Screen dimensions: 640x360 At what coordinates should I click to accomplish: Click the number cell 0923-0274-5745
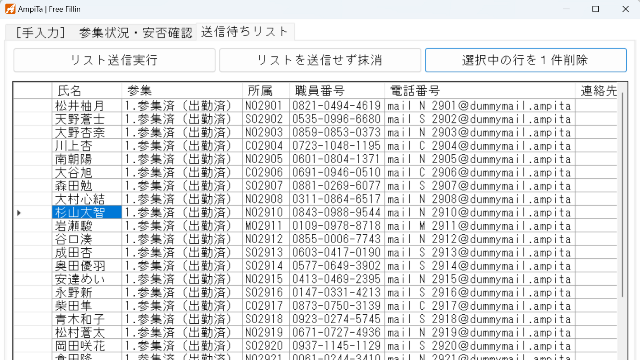tap(337, 319)
